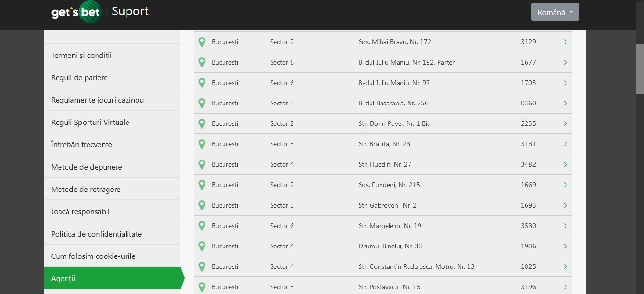Image resolution: width=644 pixels, height=294 pixels.
Task: Expand agency 1677 with its chevron
Action: tap(566, 62)
